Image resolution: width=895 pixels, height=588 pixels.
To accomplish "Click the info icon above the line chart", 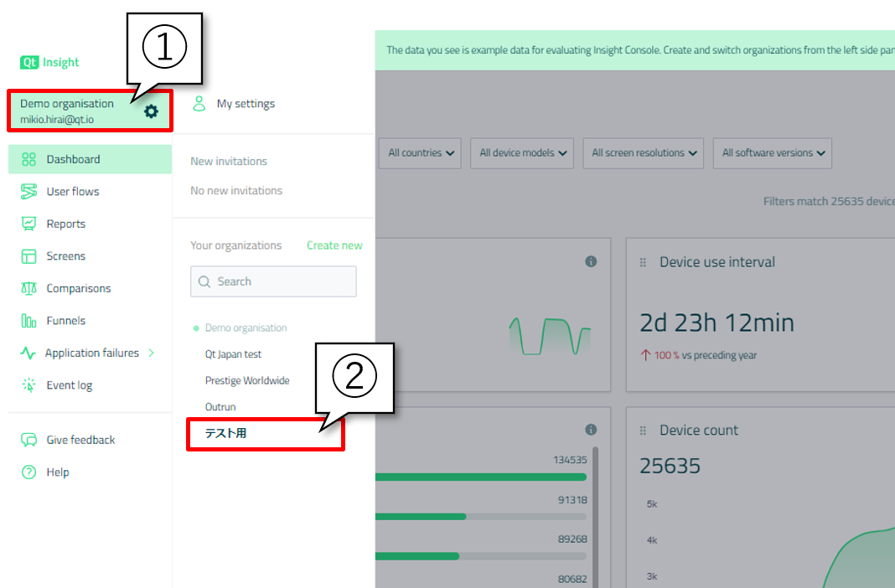I will point(591,262).
